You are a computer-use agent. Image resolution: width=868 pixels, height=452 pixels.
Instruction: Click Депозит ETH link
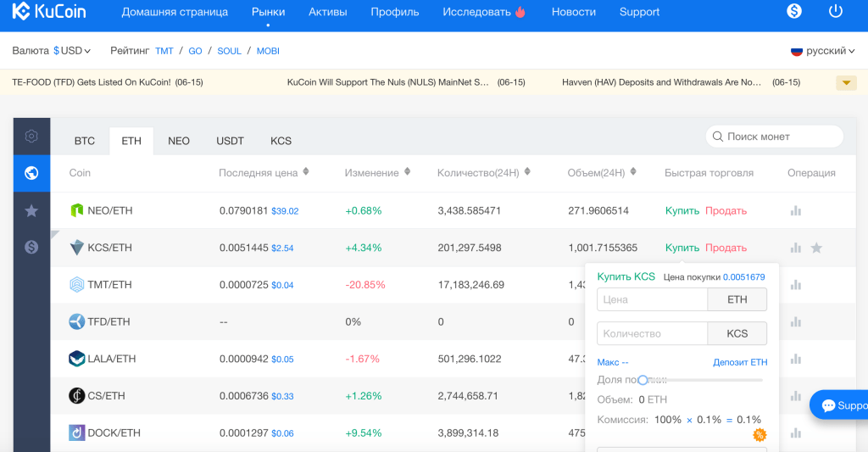tap(740, 362)
